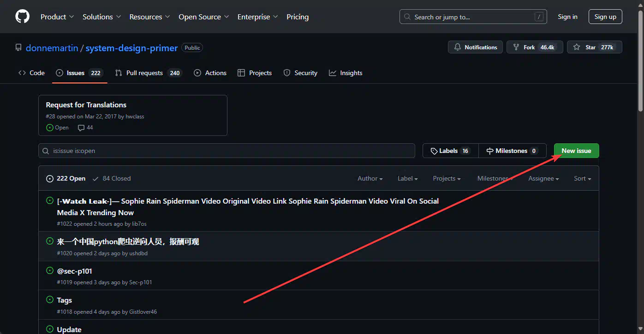Screen dimensions: 644x334
Task: Expand the Open Source menu
Action: (x=203, y=17)
